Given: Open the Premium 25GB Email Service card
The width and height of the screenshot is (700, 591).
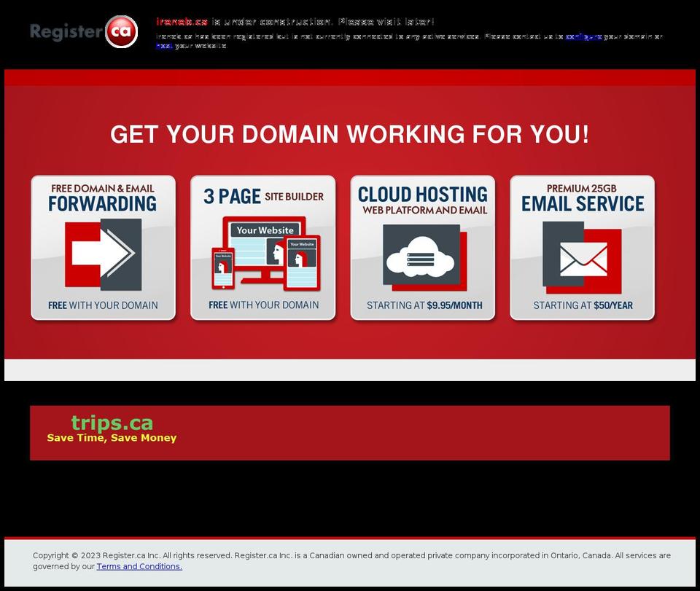Looking at the screenshot, I should [x=582, y=248].
